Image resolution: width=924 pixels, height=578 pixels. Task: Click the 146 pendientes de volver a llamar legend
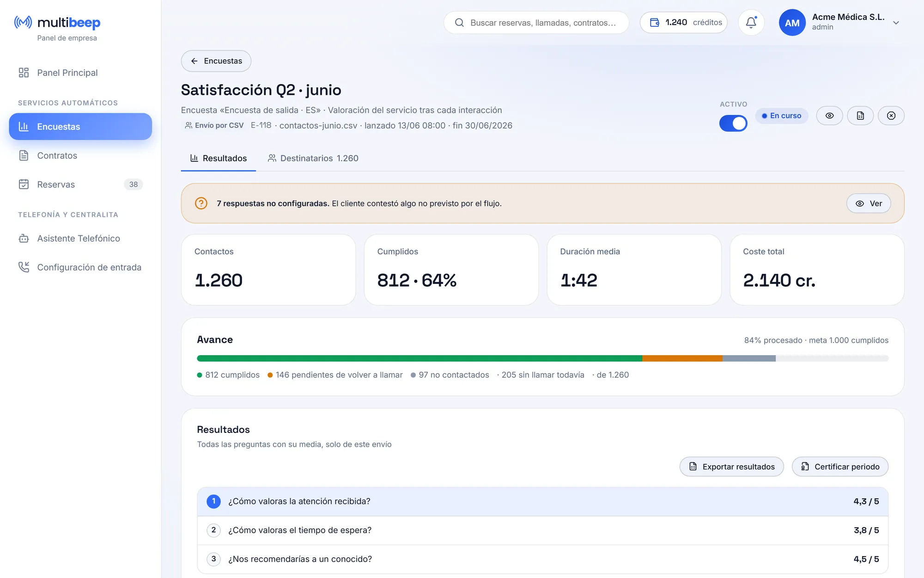pyautogui.click(x=335, y=375)
